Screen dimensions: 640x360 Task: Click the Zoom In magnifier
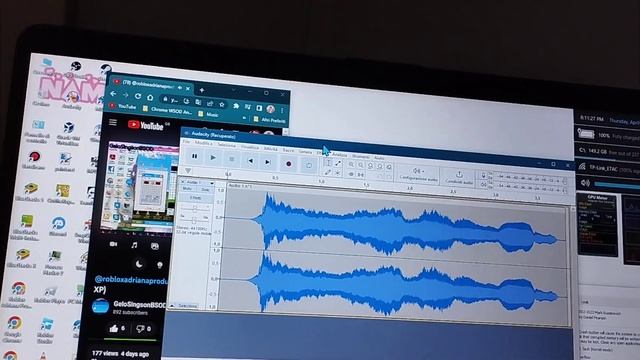[351, 164]
